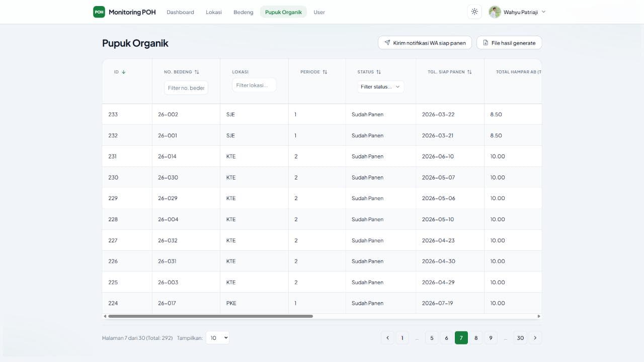
Task: Sort by No. Bedeng column arrows
Action: [x=197, y=72]
